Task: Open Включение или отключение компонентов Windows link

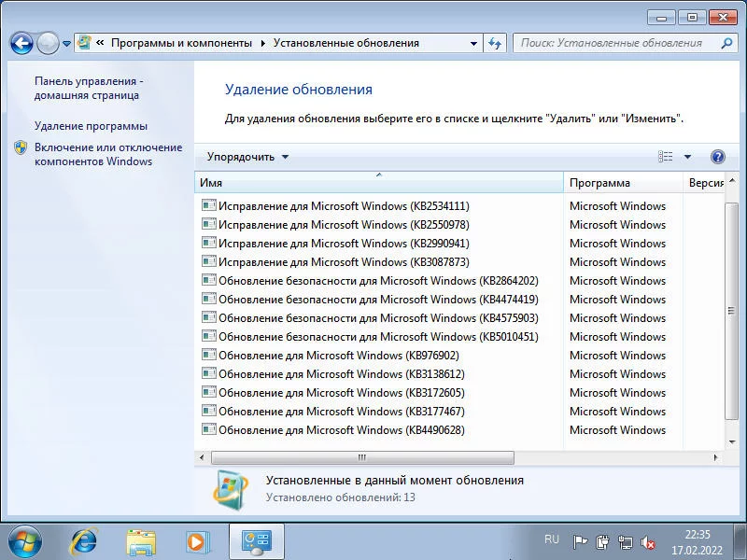Action: coord(108,154)
